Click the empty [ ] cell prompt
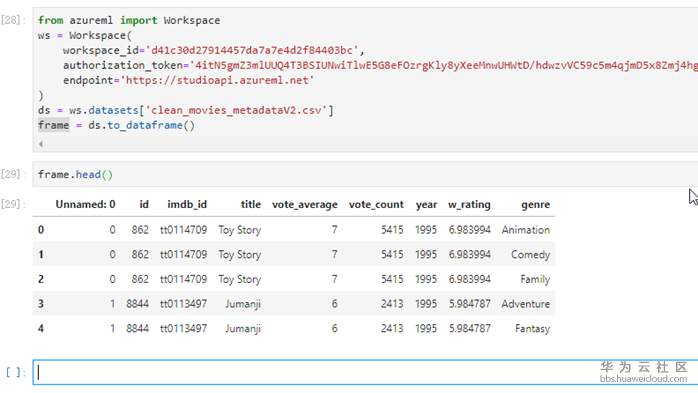 (x=15, y=372)
